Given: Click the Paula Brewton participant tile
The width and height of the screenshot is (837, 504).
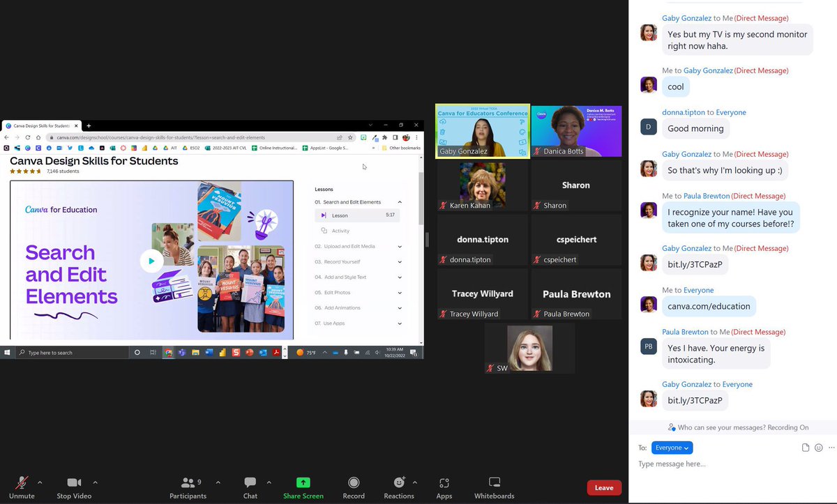Looking at the screenshot, I should [x=576, y=294].
